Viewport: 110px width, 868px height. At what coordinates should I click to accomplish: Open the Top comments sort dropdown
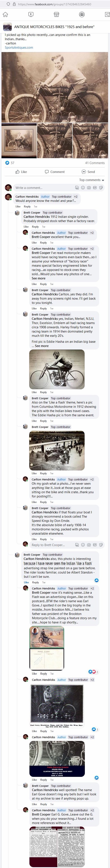91,180
